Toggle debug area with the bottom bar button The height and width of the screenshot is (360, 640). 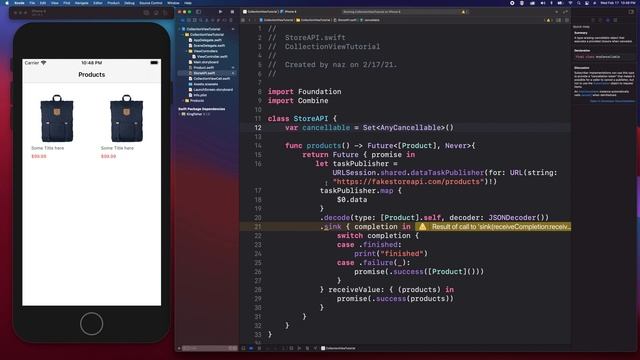click(243, 348)
